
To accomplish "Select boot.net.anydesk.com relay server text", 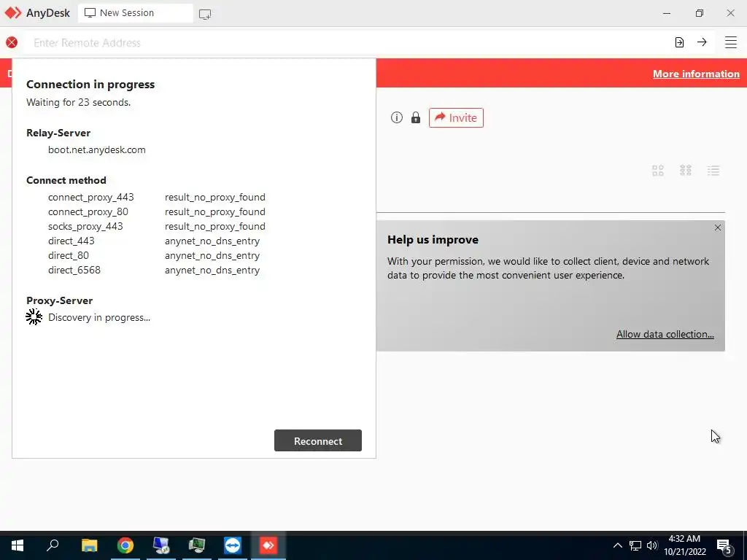I will [97, 149].
